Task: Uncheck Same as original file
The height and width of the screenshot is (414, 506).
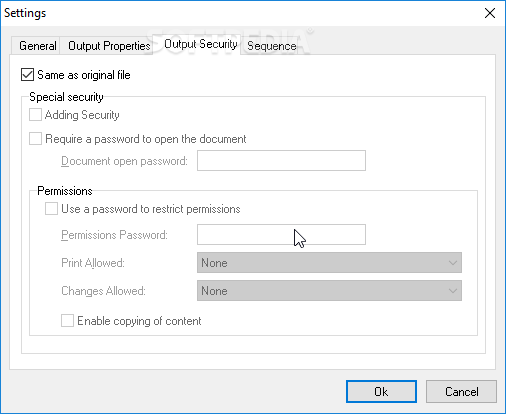Action: [27, 75]
